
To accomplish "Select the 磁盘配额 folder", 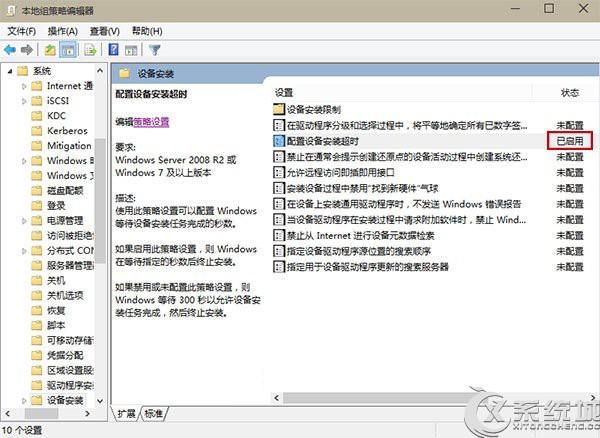I will [x=65, y=191].
